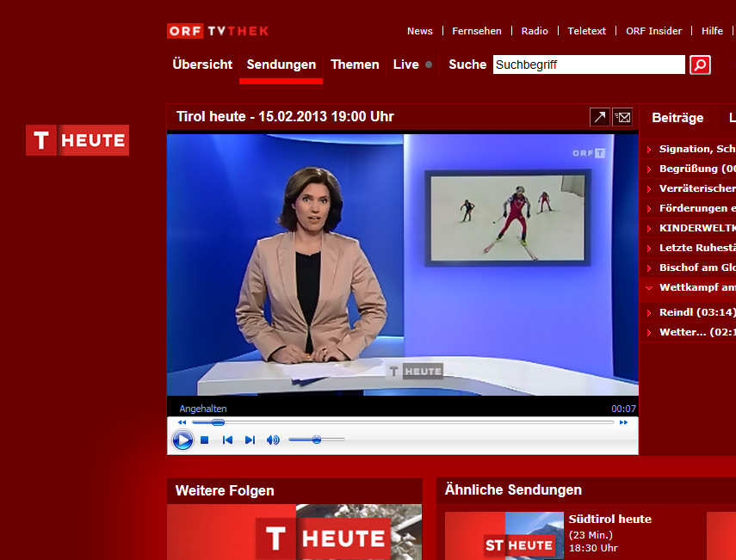736x560 pixels.
Task: Select the KINDERWELT segment text
Action: coord(697,227)
